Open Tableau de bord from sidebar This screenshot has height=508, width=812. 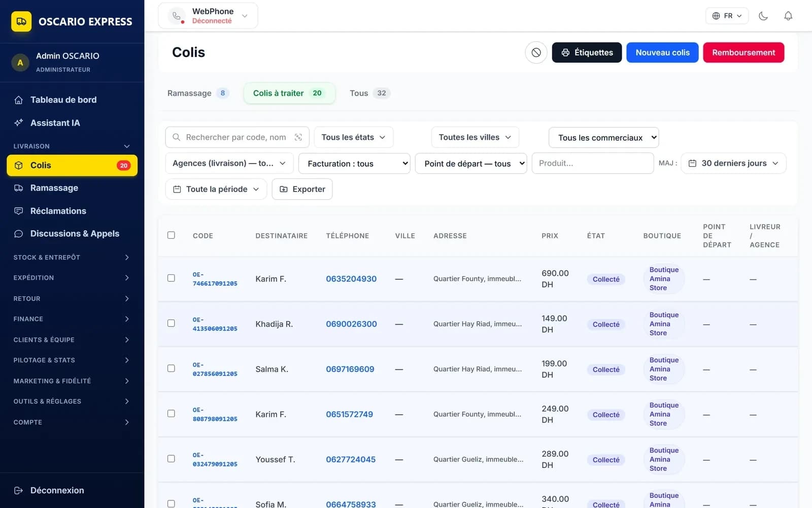[72, 100]
